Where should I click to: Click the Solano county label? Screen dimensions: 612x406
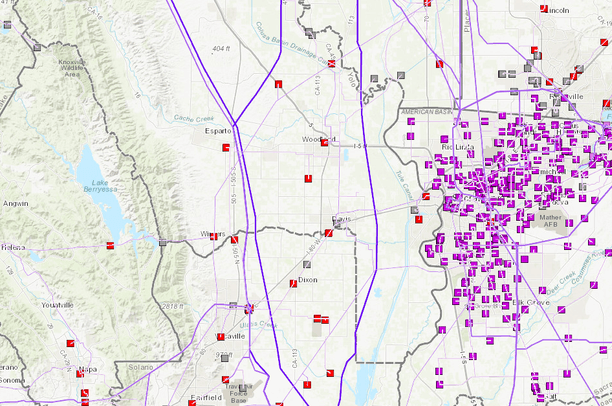click(141, 367)
